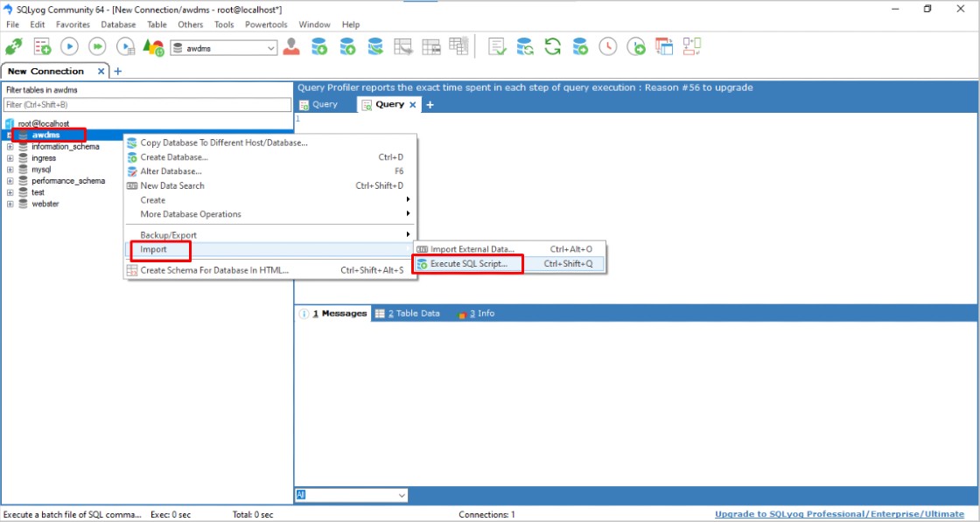This screenshot has width=980, height=522.
Task: Choose Import External Data option
Action: click(507, 249)
